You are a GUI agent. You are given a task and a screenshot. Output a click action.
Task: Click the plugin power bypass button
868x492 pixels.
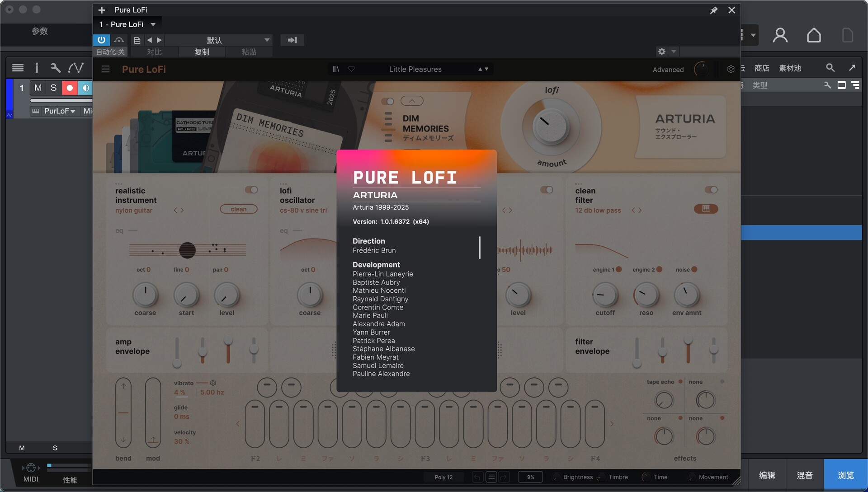(101, 40)
